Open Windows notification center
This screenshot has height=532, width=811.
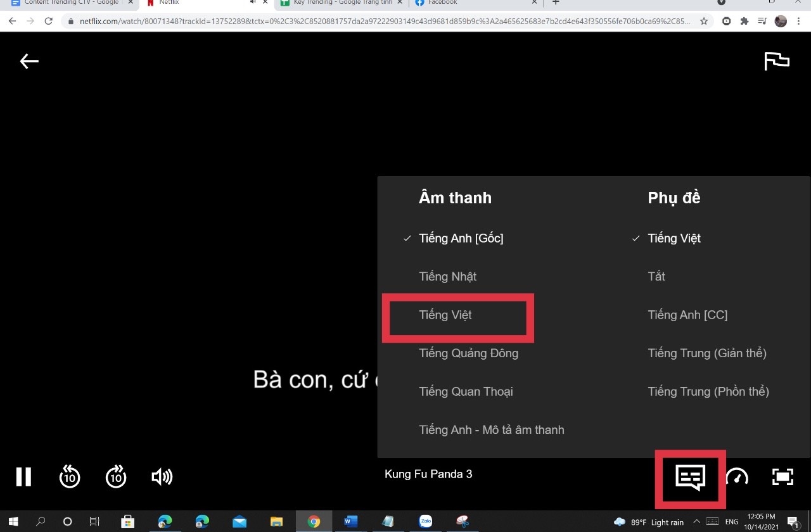tap(793, 522)
